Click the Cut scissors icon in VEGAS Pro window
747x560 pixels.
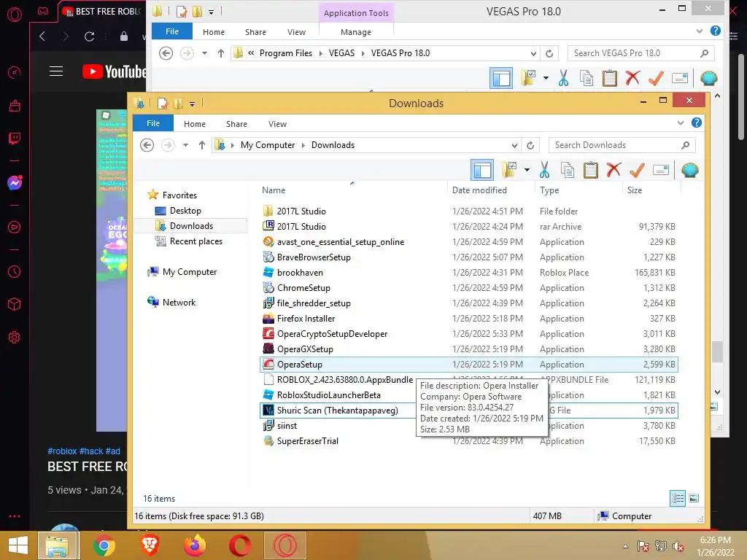point(564,78)
